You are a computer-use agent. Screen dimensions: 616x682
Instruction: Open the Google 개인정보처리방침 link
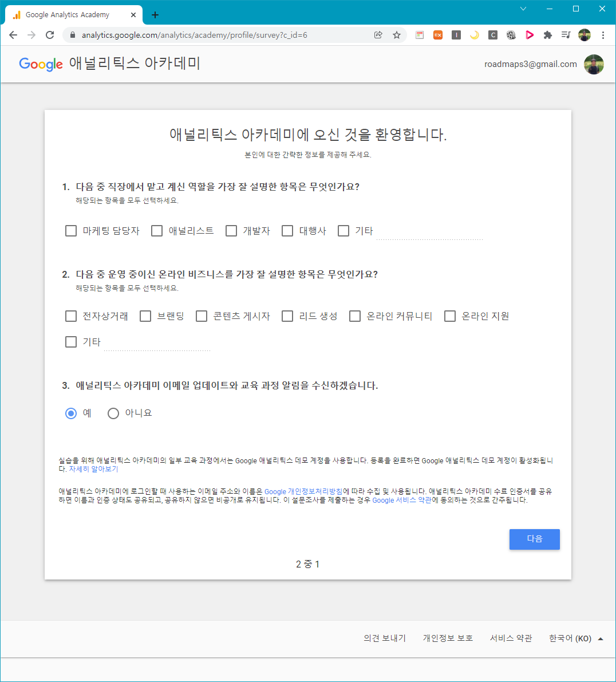click(303, 491)
